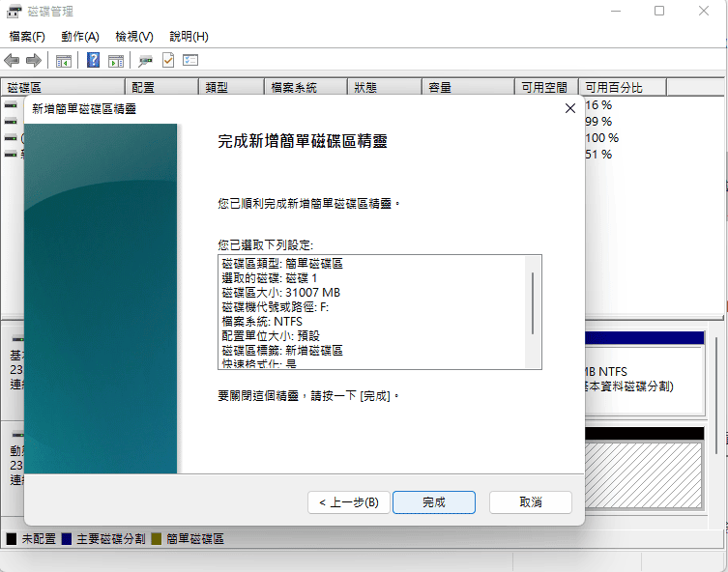The width and height of the screenshot is (728, 572).
Task: Click the Disk Management title bar icon
Action: coord(14,12)
